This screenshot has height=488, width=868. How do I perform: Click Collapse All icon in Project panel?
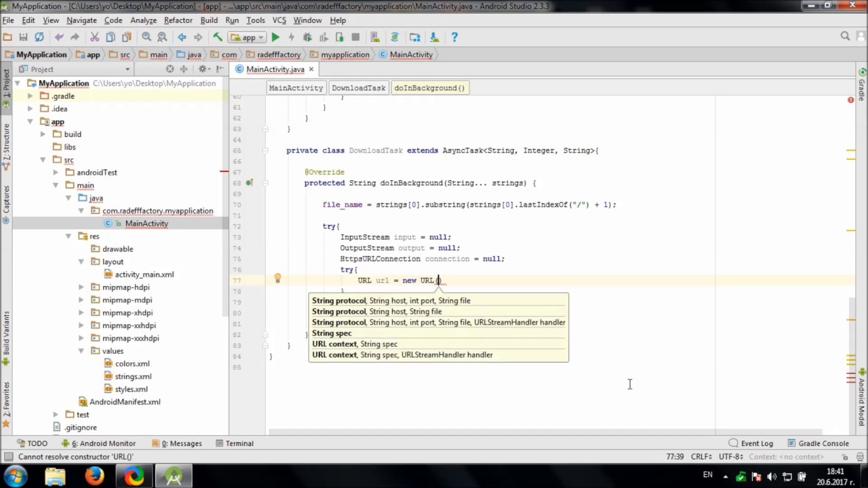coord(185,69)
